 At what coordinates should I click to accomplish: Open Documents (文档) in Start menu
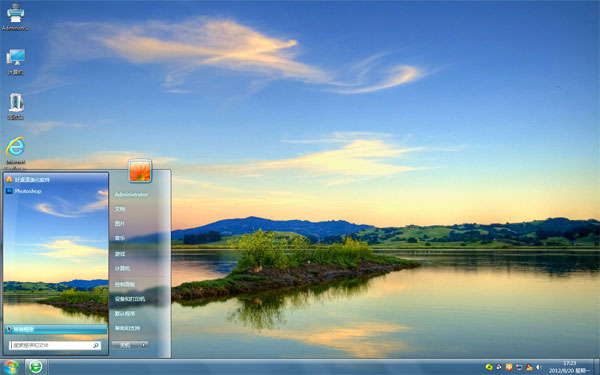(120, 209)
